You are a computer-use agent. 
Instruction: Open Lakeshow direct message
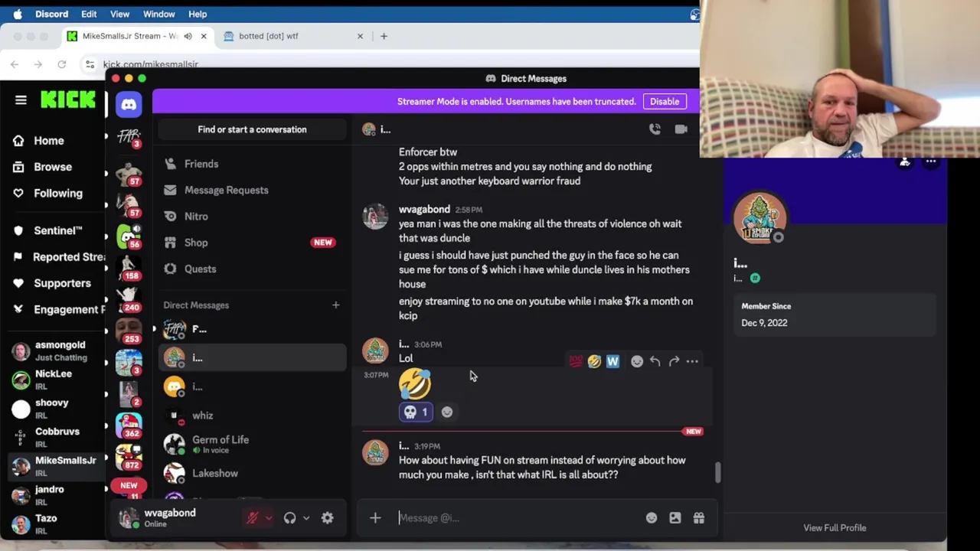click(x=252, y=473)
